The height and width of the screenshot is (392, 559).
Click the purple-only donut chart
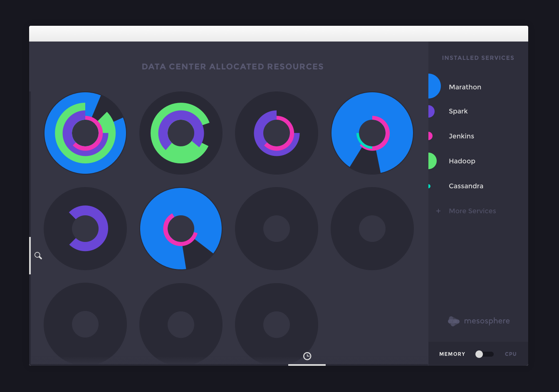[x=85, y=228]
